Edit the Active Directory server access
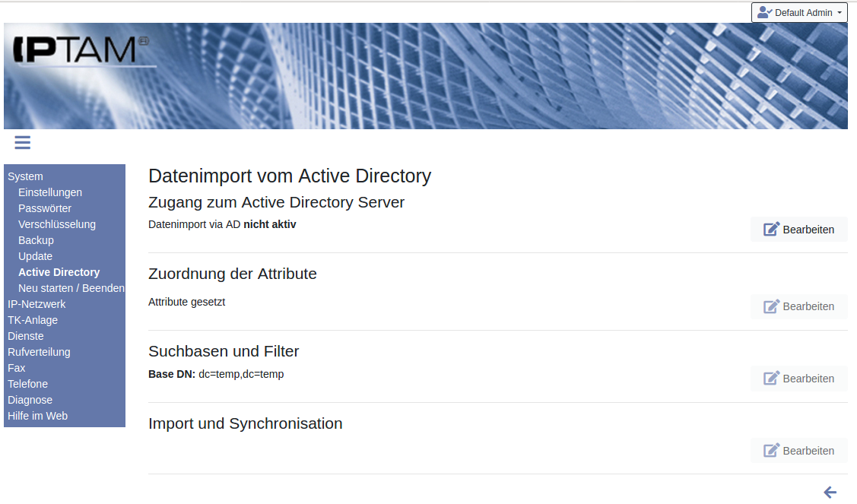 [x=798, y=230]
